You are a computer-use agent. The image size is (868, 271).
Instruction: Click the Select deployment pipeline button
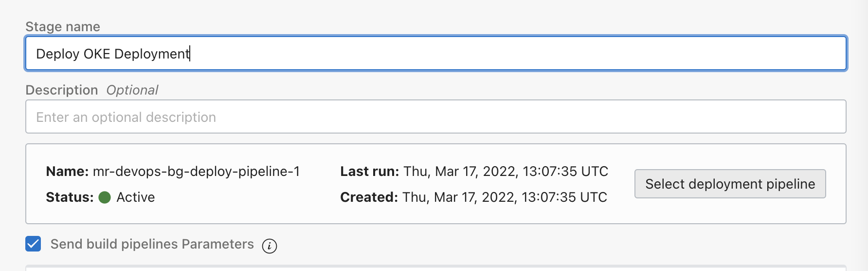730,184
